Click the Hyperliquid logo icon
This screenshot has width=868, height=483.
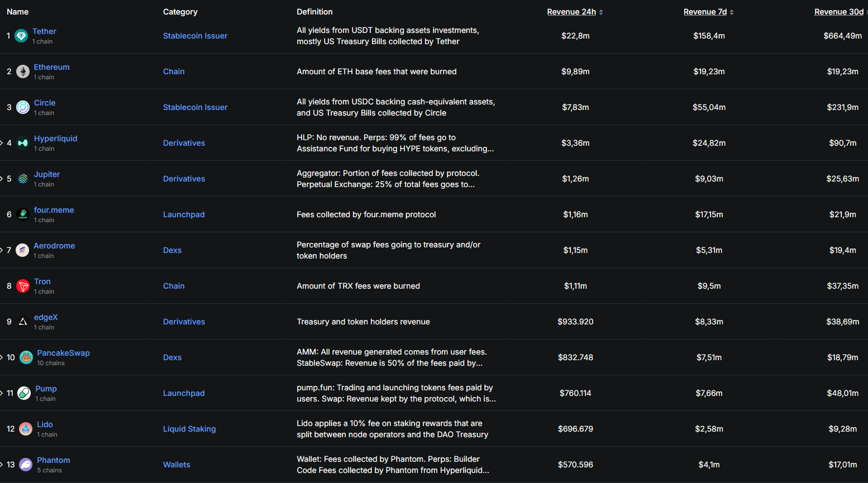coord(23,143)
